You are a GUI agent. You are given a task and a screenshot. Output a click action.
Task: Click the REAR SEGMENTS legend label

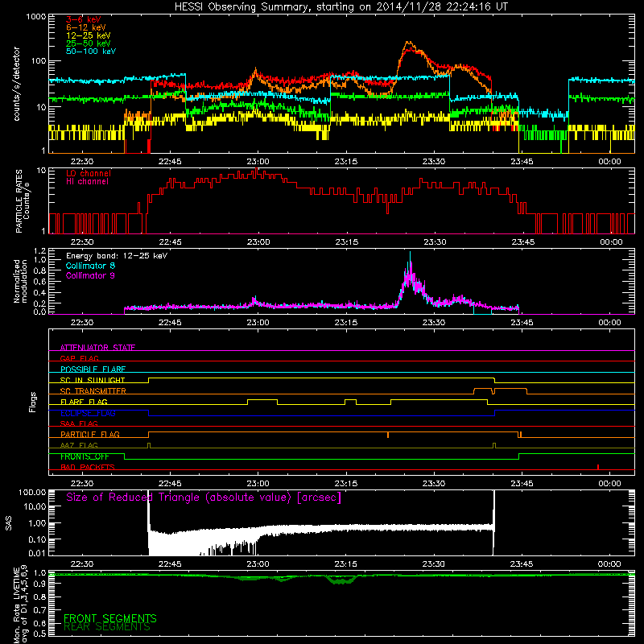click(107, 627)
